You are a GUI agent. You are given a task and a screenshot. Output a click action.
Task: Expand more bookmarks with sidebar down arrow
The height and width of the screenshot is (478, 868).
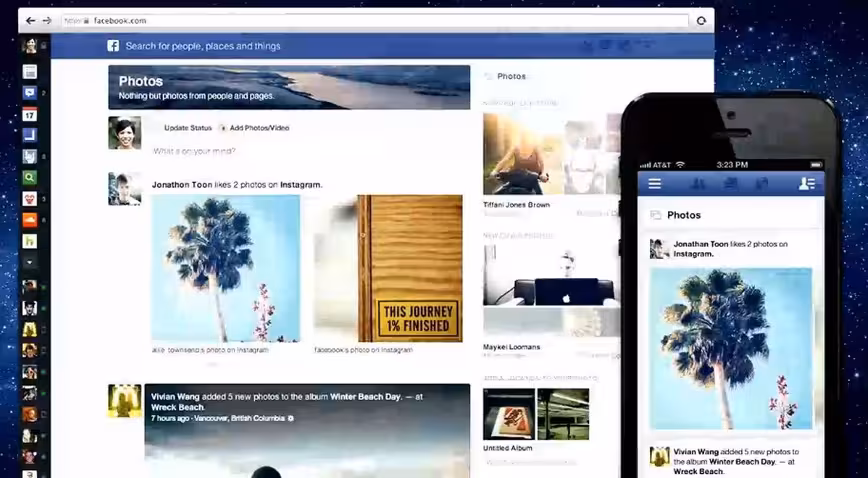click(29, 263)
